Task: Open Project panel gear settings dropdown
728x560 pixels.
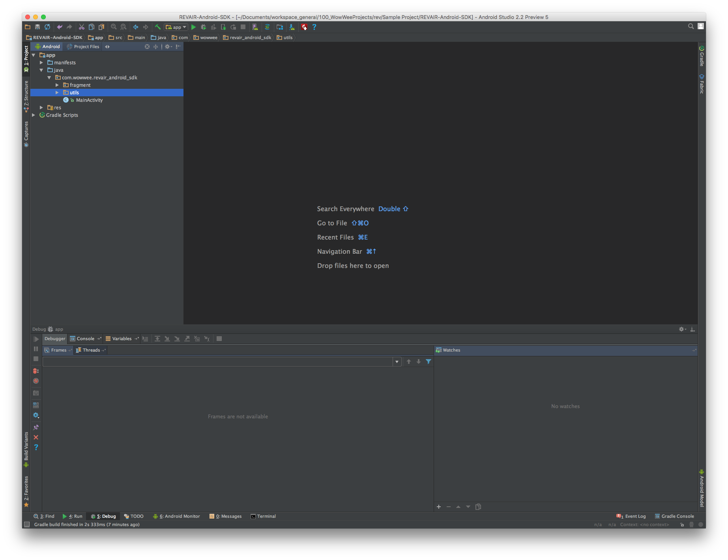Action: click(x=168, y=47)
